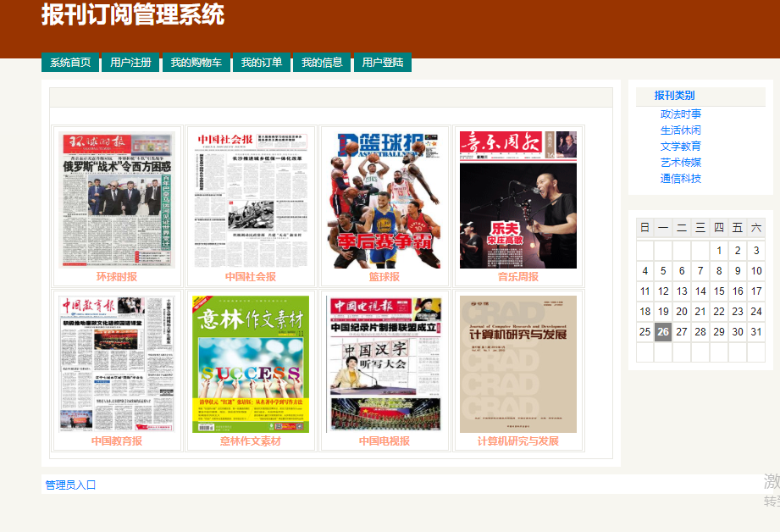780x532 pixels.
Task: Pick calendar date 20
Action: 682,312
